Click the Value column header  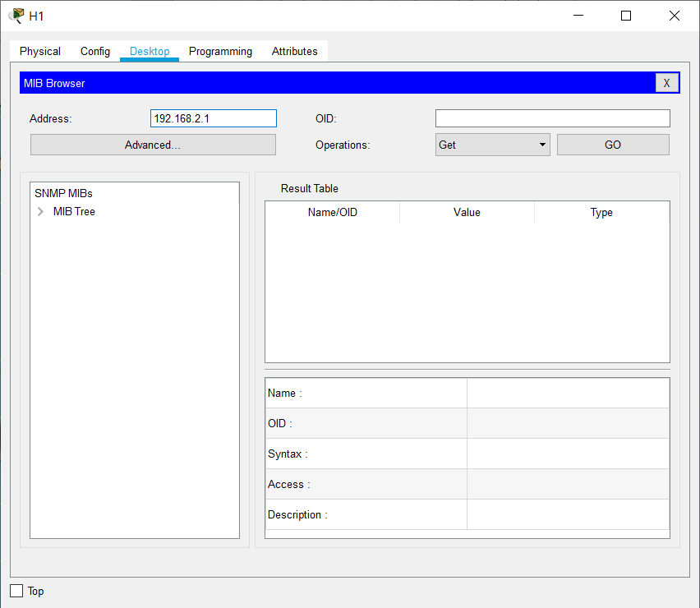coord(467,212)
